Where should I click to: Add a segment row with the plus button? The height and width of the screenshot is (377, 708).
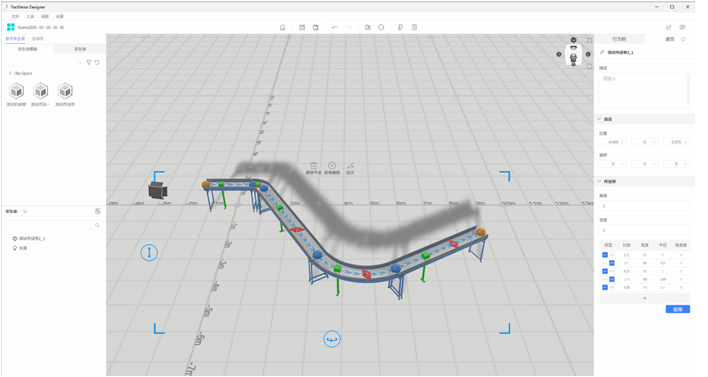click(644, 298)
